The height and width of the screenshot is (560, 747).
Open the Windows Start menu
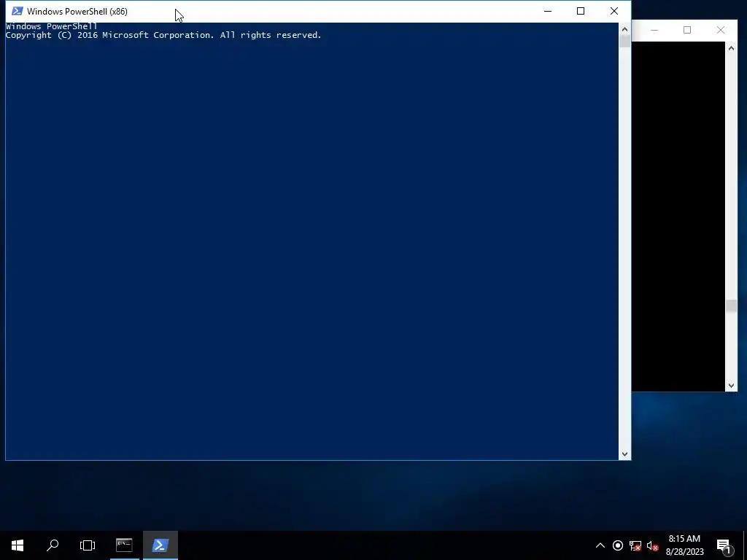[18, 545]
